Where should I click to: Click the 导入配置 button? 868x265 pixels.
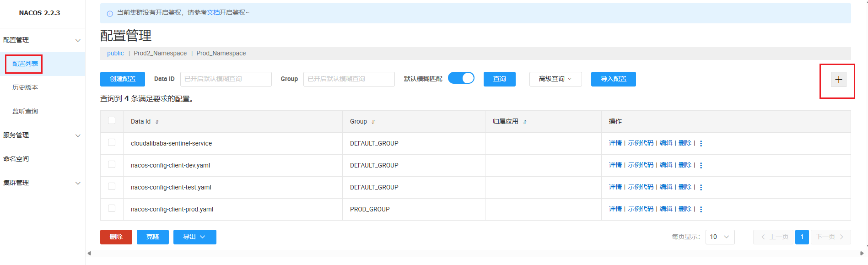[x=614, y=79]
